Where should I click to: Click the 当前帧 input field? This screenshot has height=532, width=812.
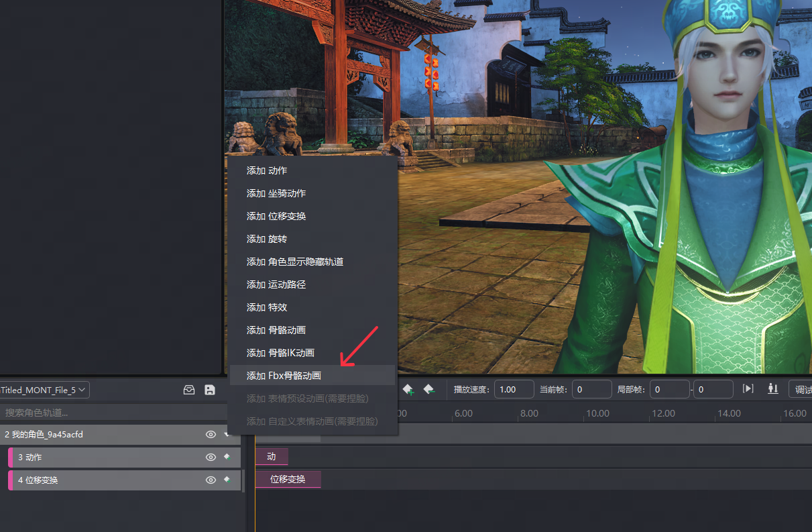[x=591, y=389]
